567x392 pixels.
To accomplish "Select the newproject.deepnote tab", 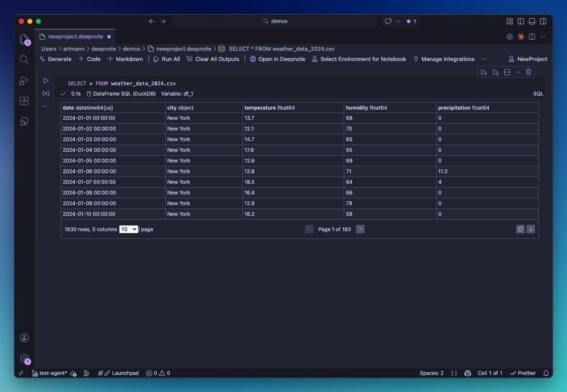I will 75,37.
